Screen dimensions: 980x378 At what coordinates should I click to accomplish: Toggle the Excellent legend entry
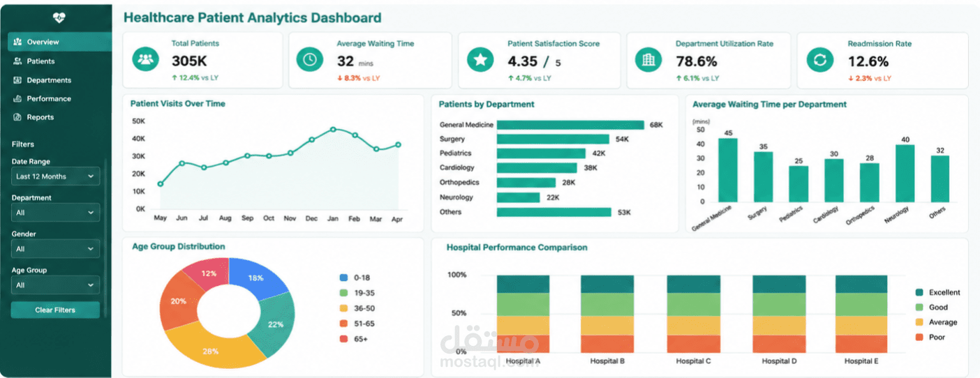pyautogui.click(x=937, y=292)
